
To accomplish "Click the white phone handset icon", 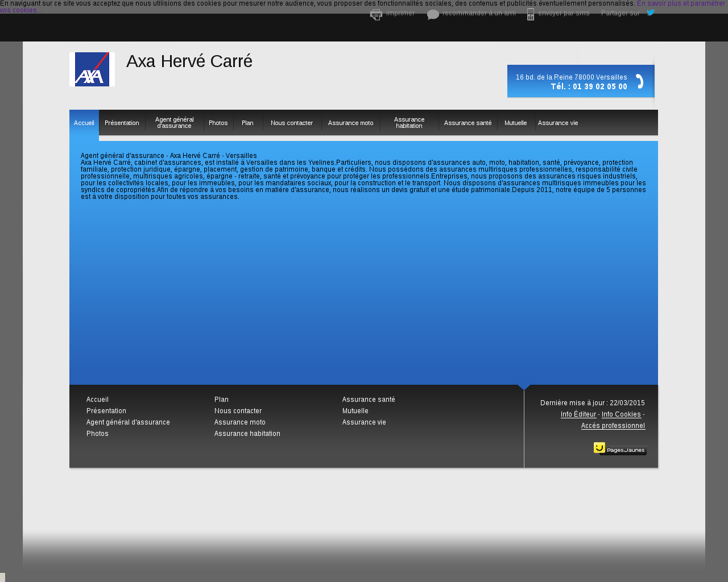I will pyautogui.click(x=640, y=81).
